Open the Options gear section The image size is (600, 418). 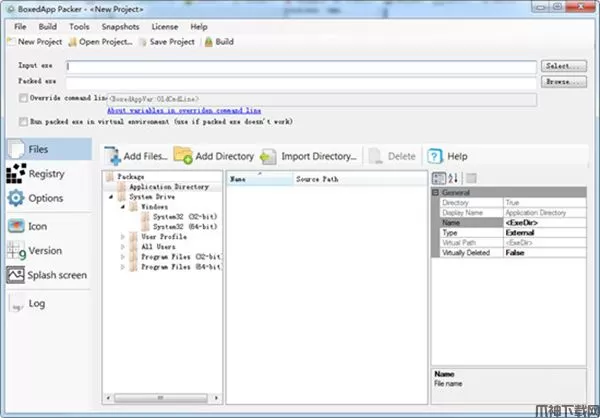(x=35, y=198)
